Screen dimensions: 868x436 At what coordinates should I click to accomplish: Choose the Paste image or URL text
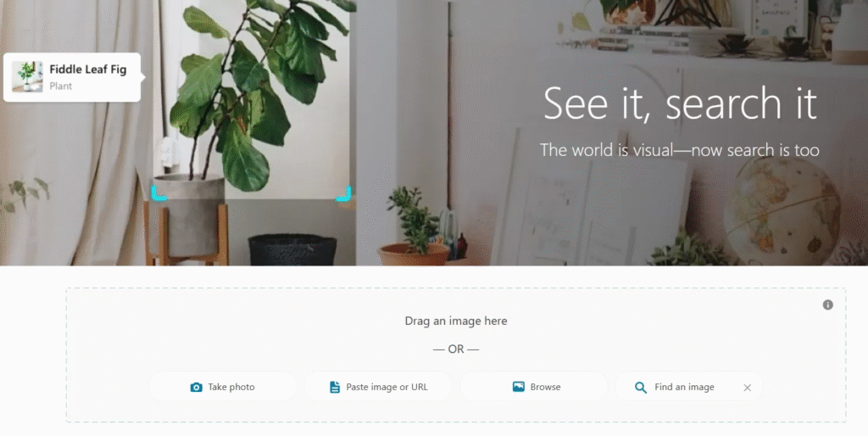pyautogui.click(x=387, y=388)
